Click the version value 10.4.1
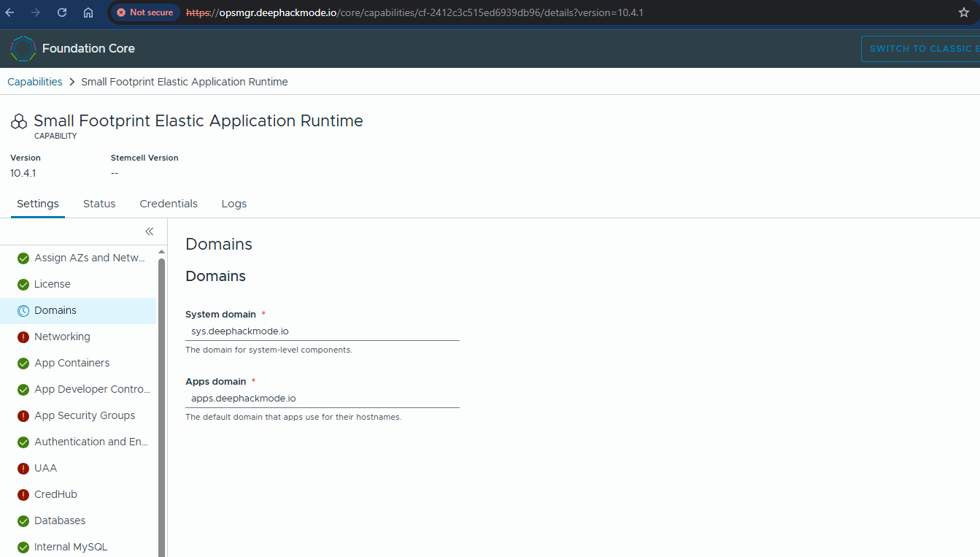 coord(23,173)
